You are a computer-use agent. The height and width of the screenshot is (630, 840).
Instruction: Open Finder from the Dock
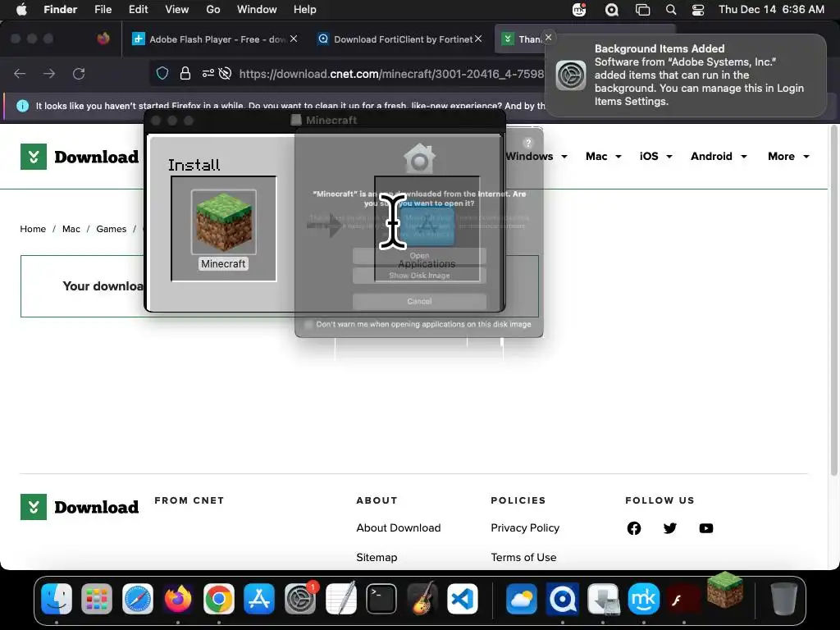57,598
